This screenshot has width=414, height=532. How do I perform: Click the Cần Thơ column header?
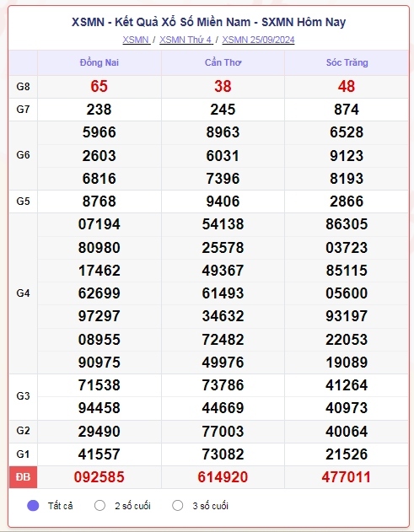(x=223, y=62)
